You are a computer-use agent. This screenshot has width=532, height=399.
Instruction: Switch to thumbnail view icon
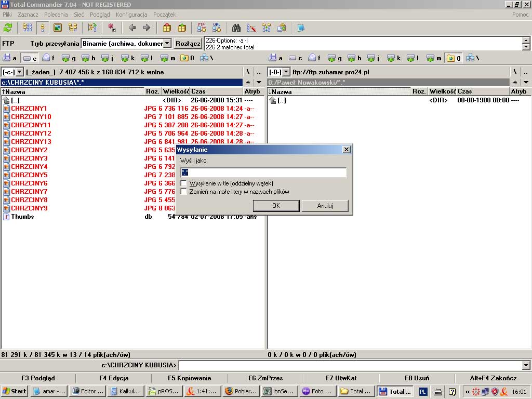click(x=58, y=28)
